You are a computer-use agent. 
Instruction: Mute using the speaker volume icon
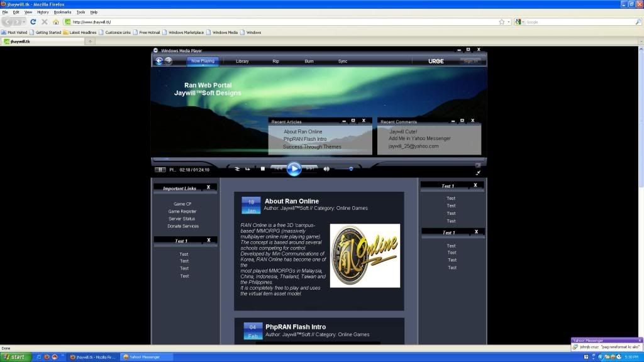tap(326, 168)
